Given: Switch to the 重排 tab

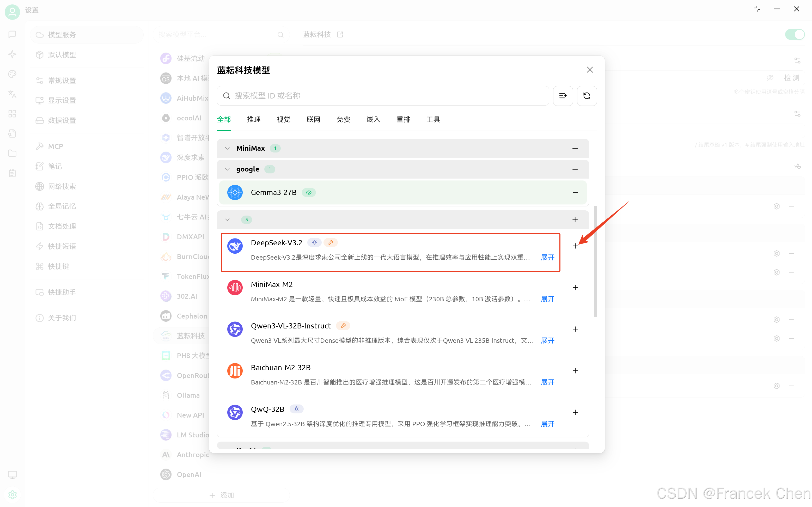Looking at the screenshot, I should tap(403, 120).
